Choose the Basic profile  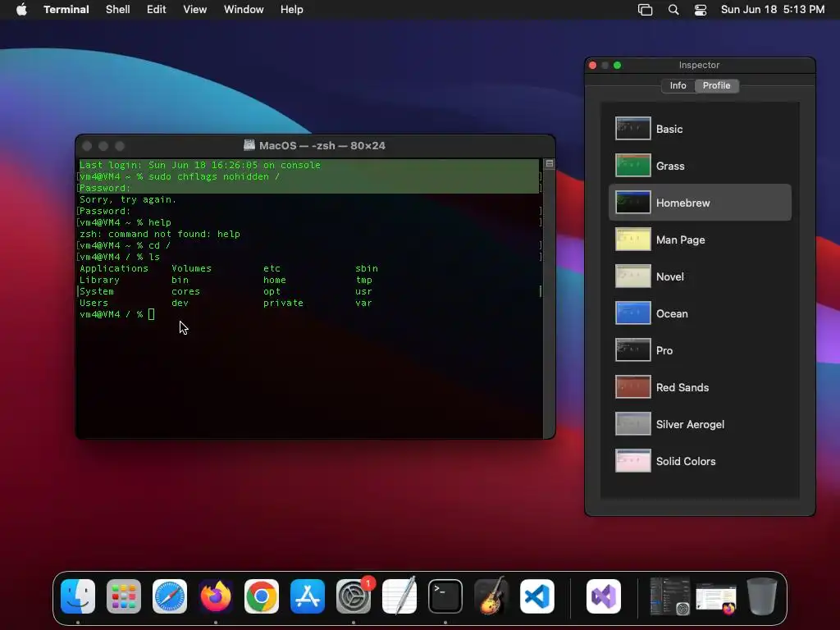click(x=700, y=129)
